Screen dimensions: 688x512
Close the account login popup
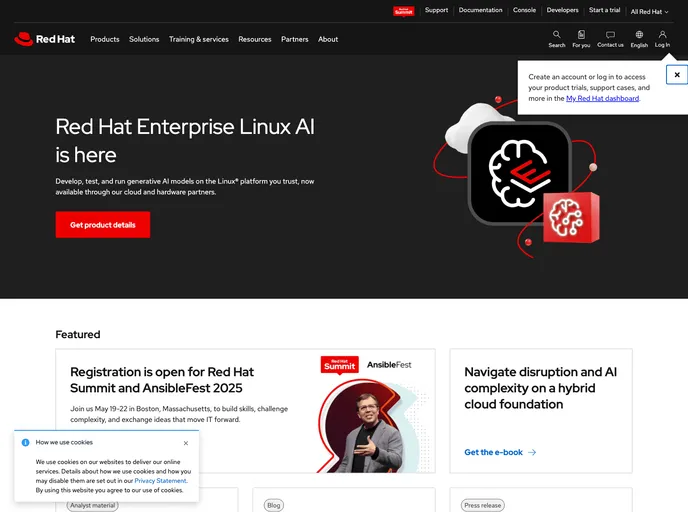click(x=677, y=75)
